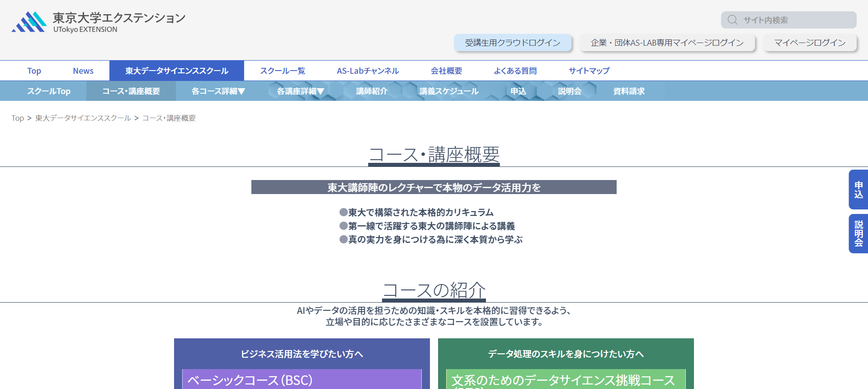868x389 pixels.
Task: Open 会社概要 menu item
Action: click(x=447, y=71)
